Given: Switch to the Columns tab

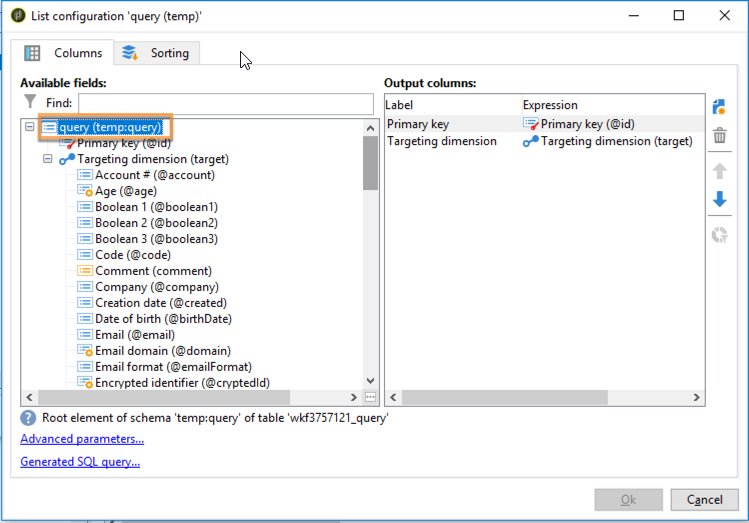Looking at the screenshot, I should pos(63,53).
